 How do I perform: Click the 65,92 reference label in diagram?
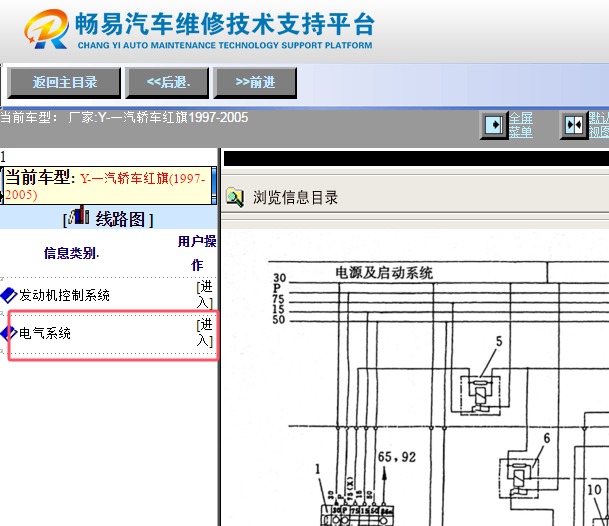397,457
